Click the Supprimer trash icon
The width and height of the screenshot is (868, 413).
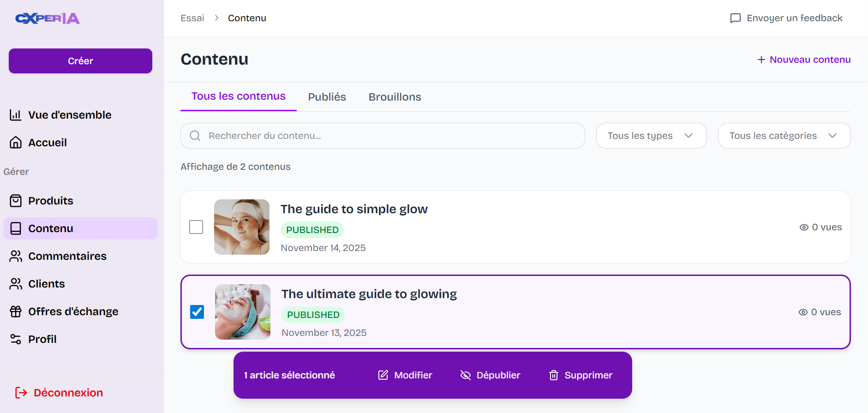[554, 375]
